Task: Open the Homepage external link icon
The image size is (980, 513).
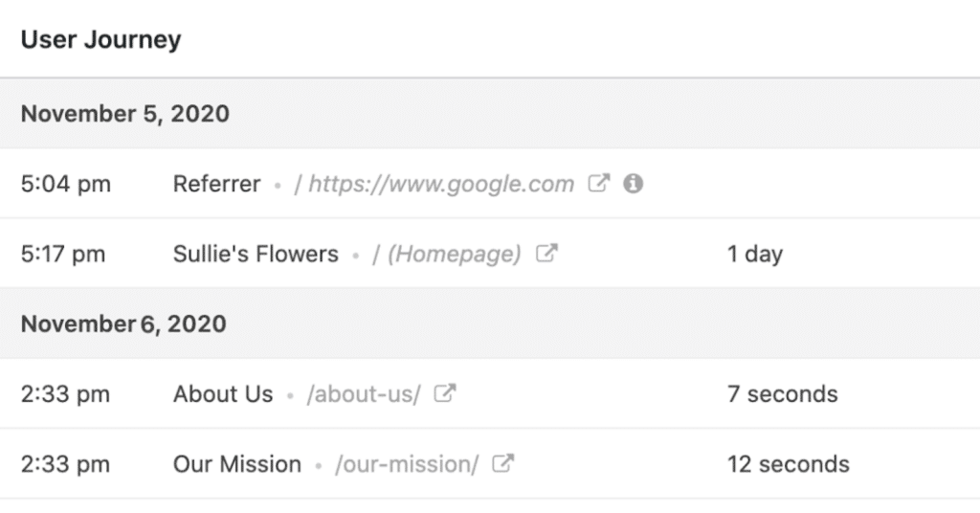Action: coord(546,254)
